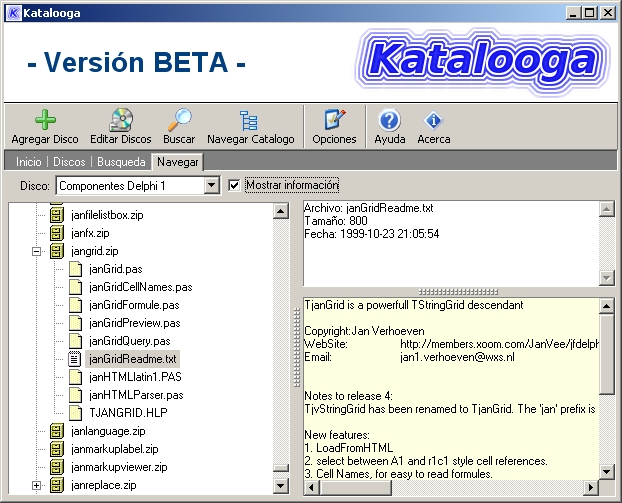Viewport: 622px width, 503px height.
Task: Click the preview horizontal scrollbar thumb
Action: pyautogui.click(x=355, y=487)
